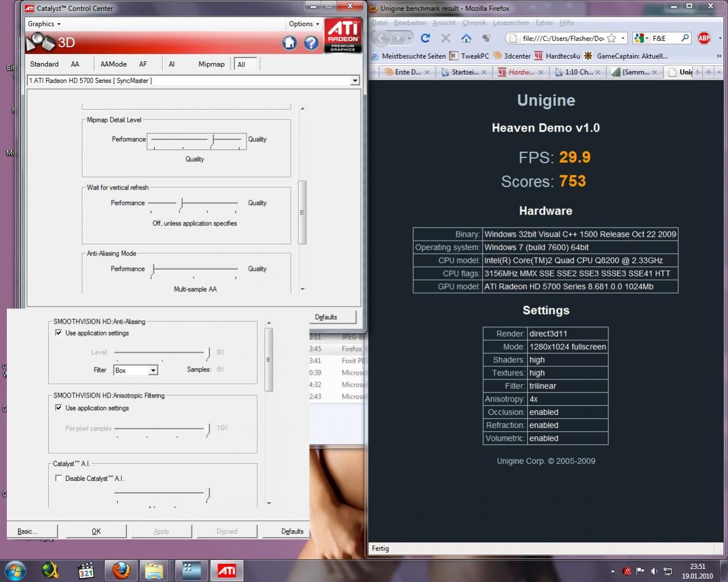Open ATI taskbar button

tap(227, 570)
